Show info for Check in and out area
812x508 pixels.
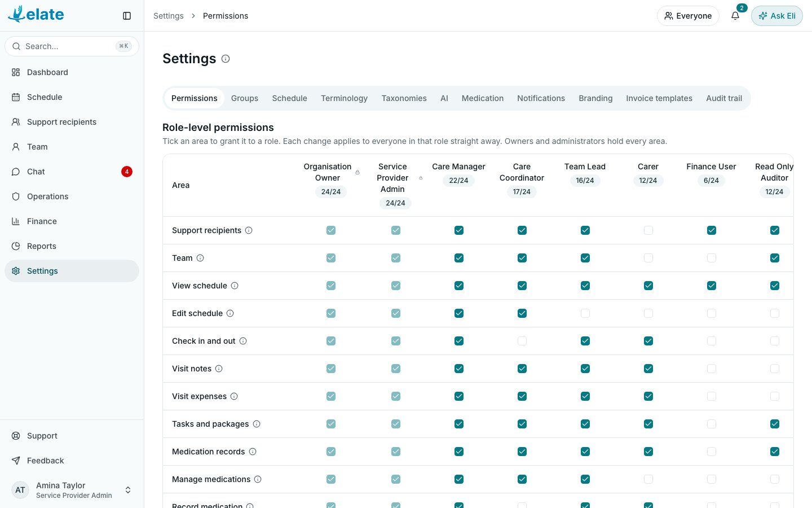coord(243,341)
